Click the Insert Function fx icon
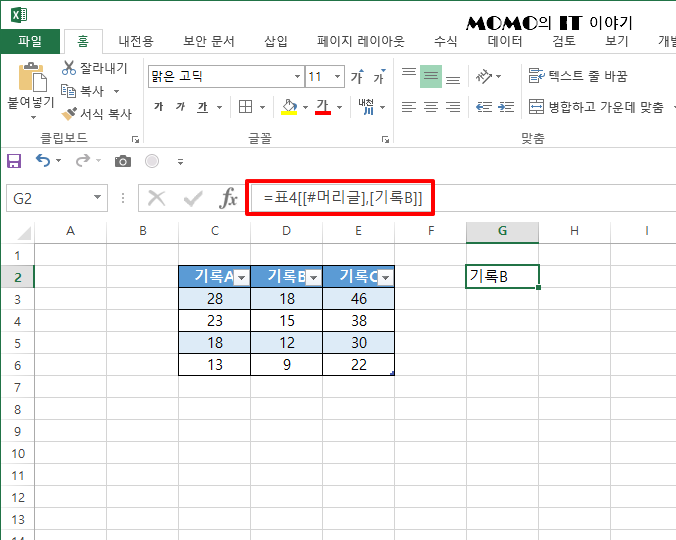Image resolution: width=676 pixels, height=540 pixels. click(x=228, y=198)
